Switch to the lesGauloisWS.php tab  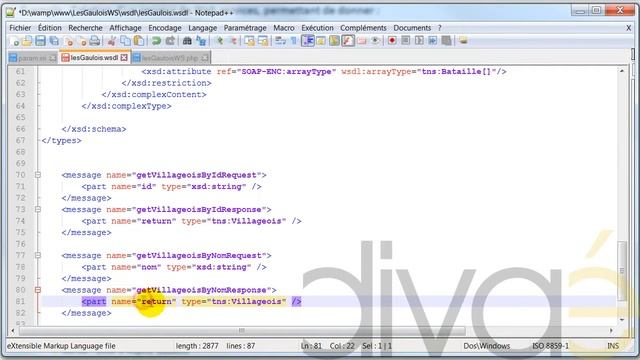[x=171, y=58]
